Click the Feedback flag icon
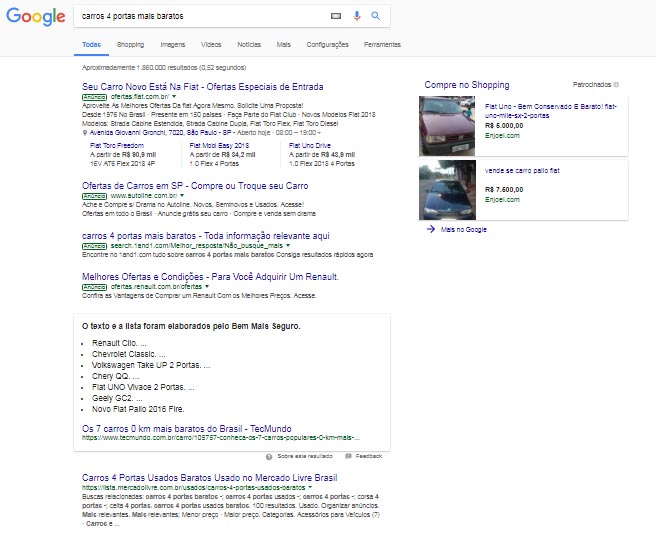The width and height of the screenshot is (656, 536). 348,456
